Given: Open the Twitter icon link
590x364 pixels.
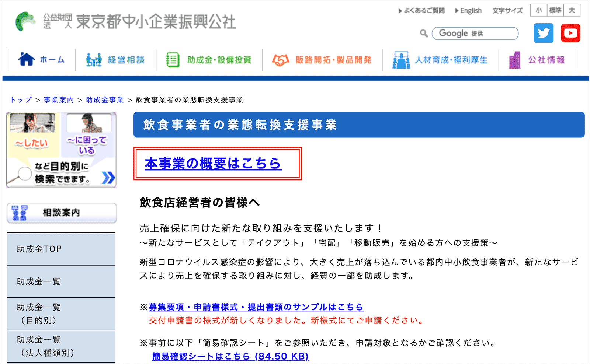Looking at the screenshot, I should 544,33.
